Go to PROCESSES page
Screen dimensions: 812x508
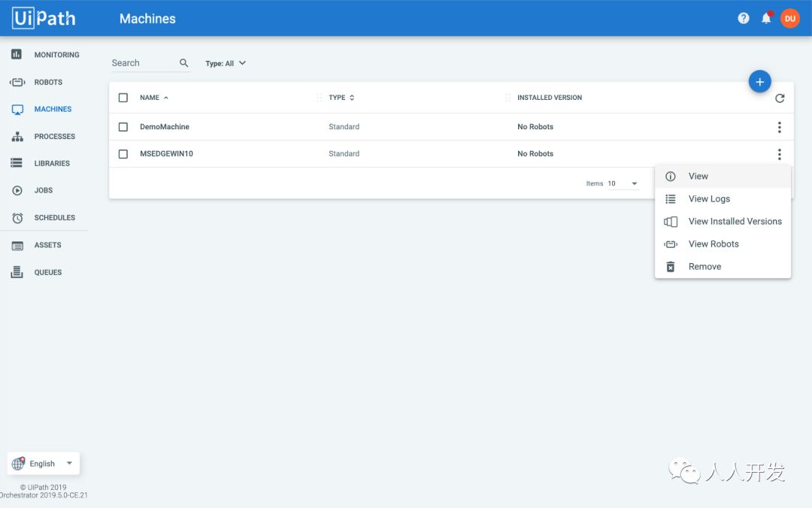pos(54,136)
